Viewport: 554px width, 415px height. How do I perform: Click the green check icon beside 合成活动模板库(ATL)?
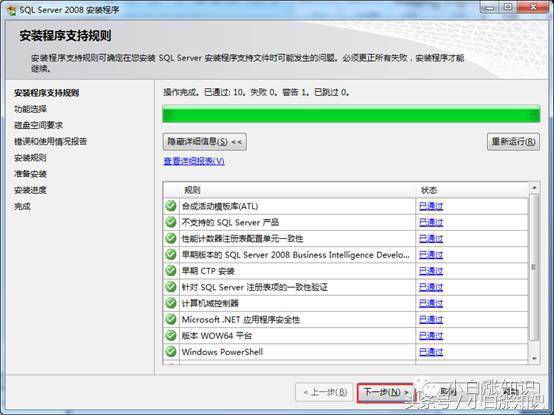(x=171, y=206)
